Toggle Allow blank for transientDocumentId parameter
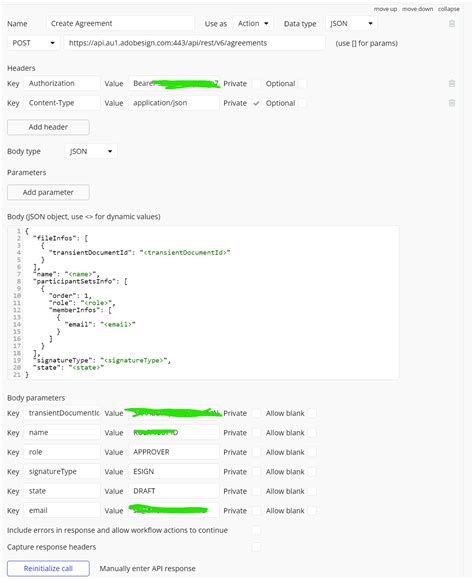 [312, 413]
